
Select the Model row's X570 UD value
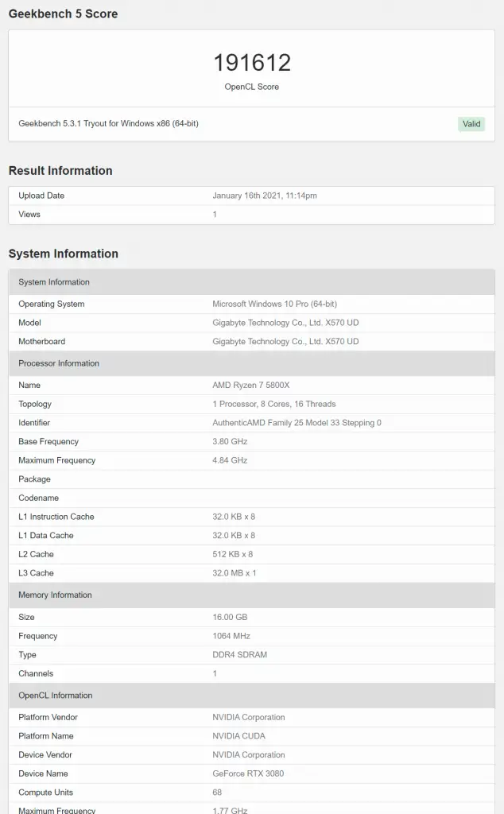coord(285,323)
